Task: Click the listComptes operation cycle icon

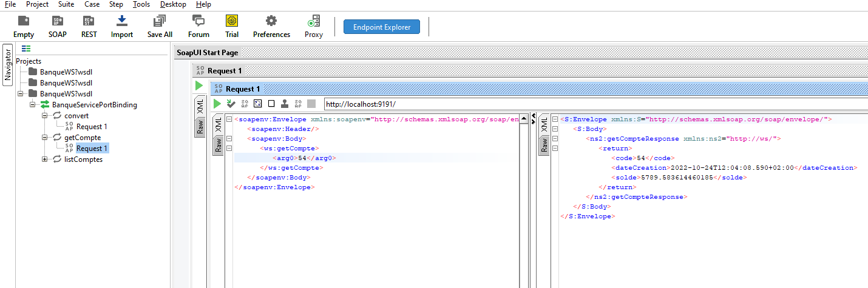Action: point(58,159)
